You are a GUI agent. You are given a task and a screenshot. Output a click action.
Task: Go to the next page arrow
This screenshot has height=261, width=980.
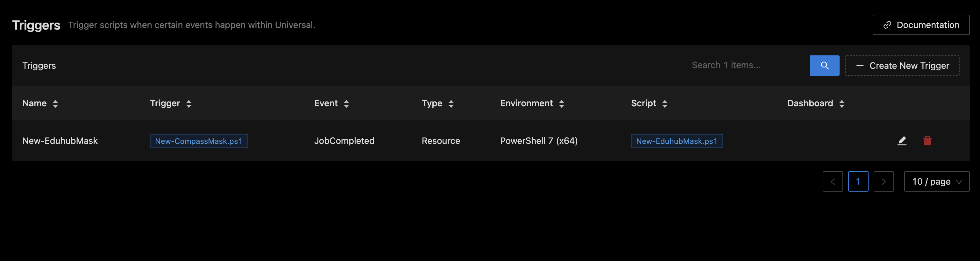pos(884,181)
